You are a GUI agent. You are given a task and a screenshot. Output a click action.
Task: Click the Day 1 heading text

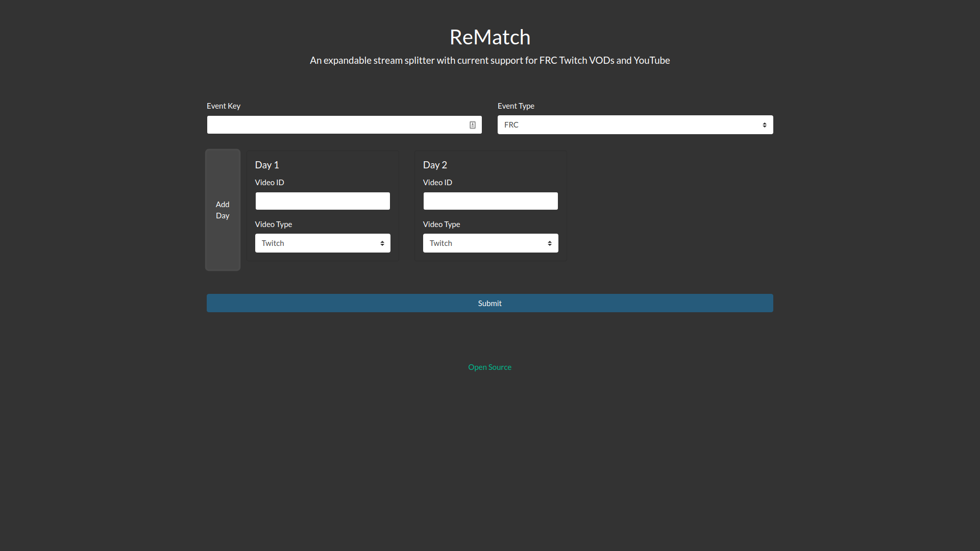[267, 165]
